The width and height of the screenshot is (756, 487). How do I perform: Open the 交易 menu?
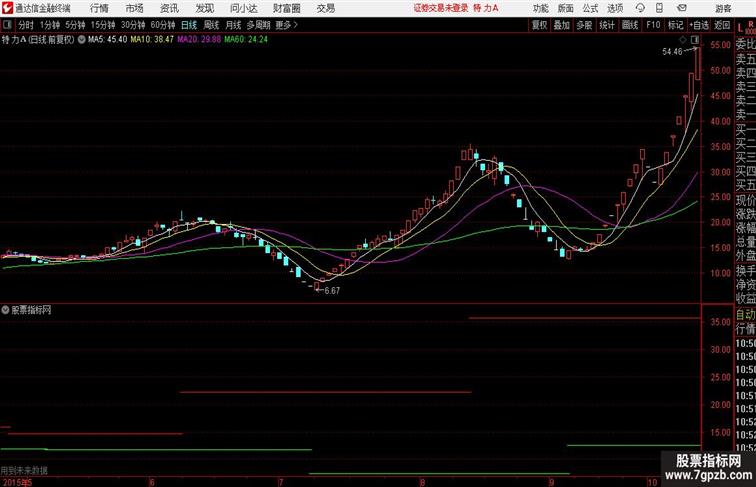click(x=326, y=8)
